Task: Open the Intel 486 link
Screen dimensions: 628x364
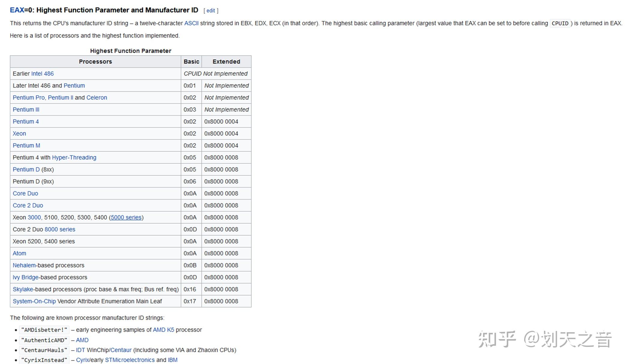Action: pos(42,74)
